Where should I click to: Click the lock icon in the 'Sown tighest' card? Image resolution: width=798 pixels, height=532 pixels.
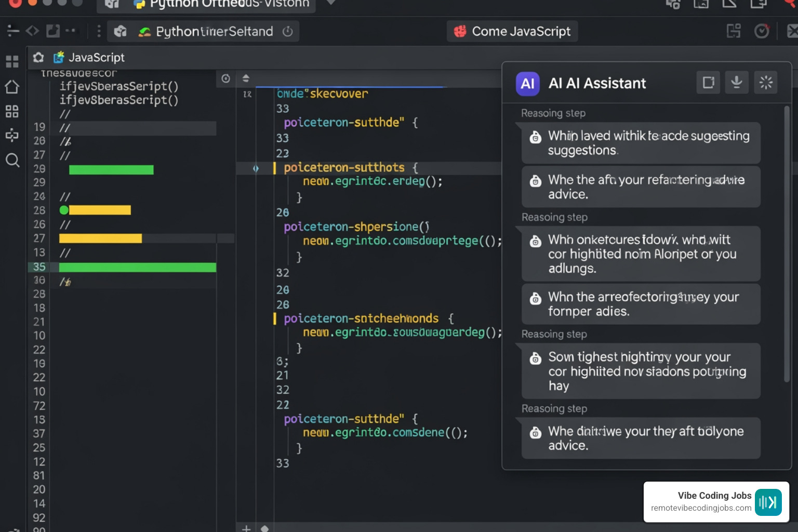[x=535, y=358]
